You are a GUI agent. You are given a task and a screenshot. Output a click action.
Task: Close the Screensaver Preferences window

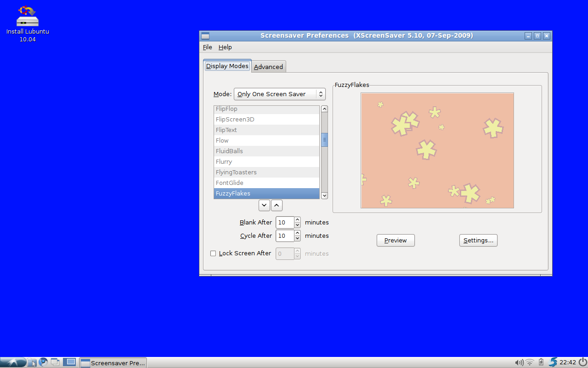click(x=547, y=36)
